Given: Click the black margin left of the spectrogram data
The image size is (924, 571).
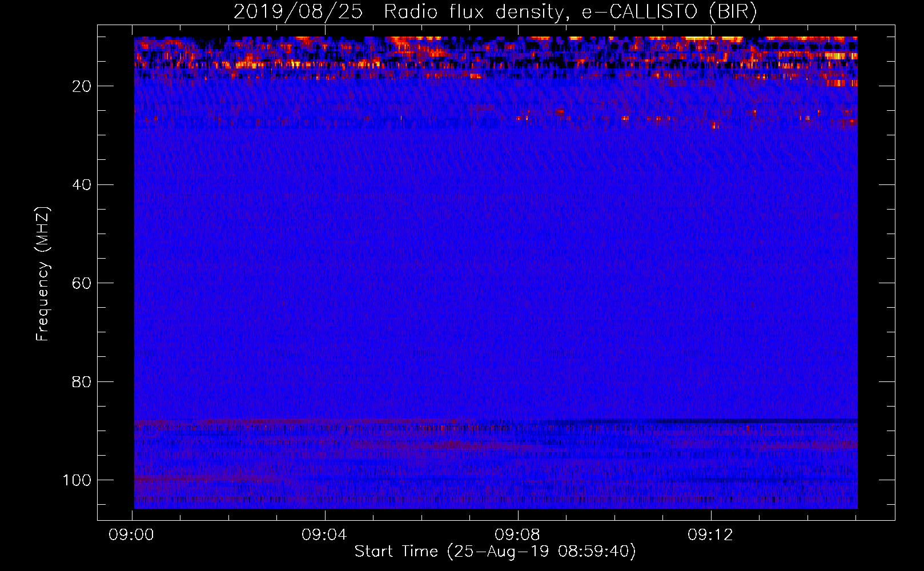Looking at the screenshot, I should [x=115, y=273].
